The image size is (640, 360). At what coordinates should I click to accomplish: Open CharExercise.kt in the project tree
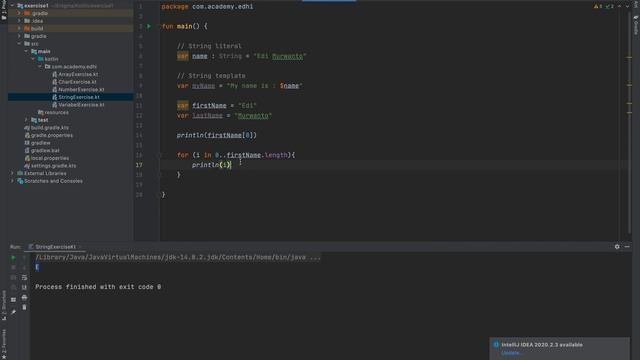pyautogui.click(x=77, y=82)
